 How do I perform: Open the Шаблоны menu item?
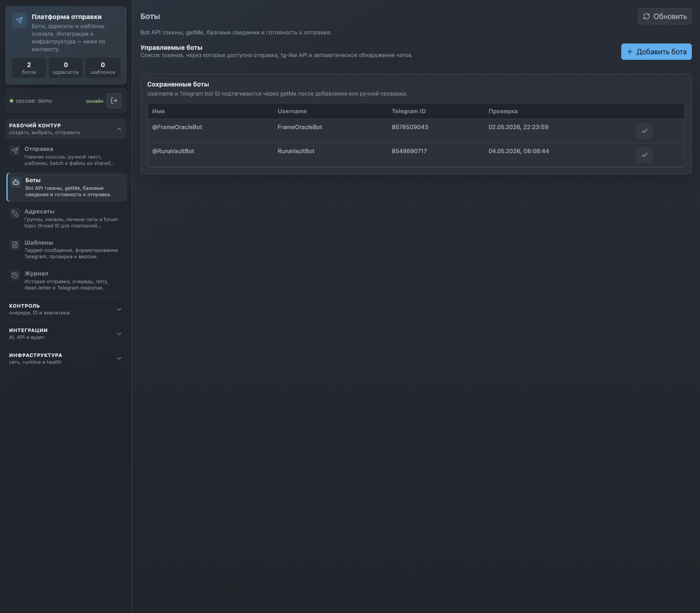67,250
